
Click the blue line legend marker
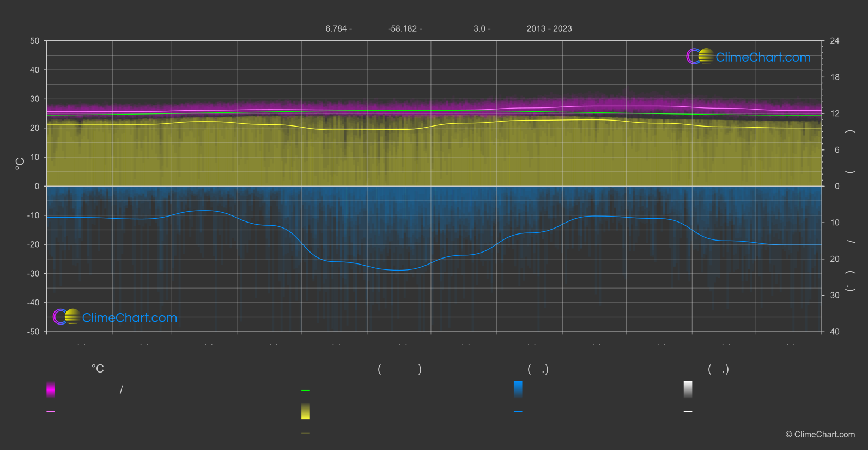click(x=518, y=412)
